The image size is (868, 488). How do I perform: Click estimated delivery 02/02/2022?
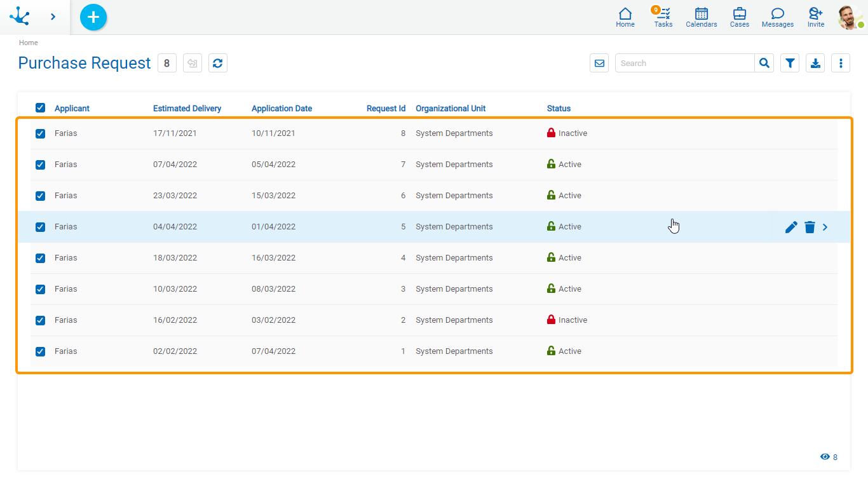pyautogui.click(x=175, y=351)
